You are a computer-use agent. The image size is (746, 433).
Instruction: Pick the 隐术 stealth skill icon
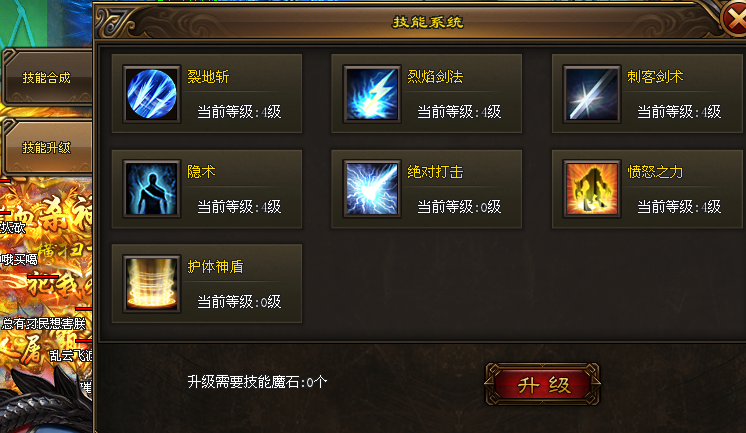pyautogui.click(x=152, y=189)
